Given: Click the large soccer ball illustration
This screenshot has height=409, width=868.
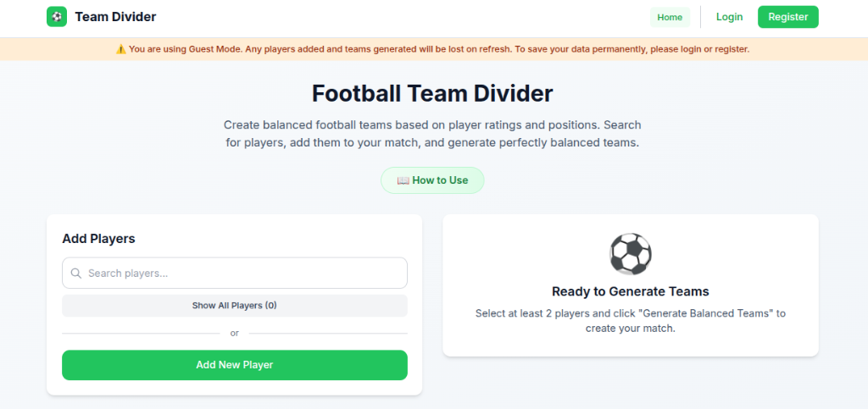Looking at the screenshot, I should coord(630,253).
